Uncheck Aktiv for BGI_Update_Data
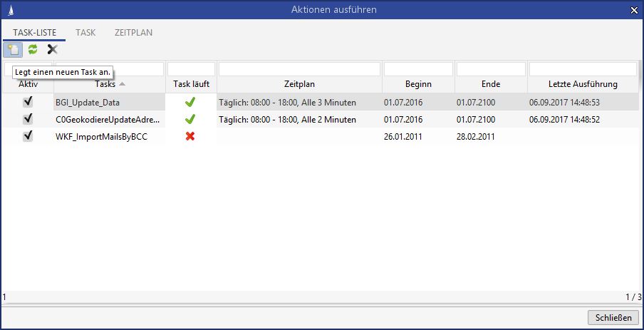 point(28,102)
